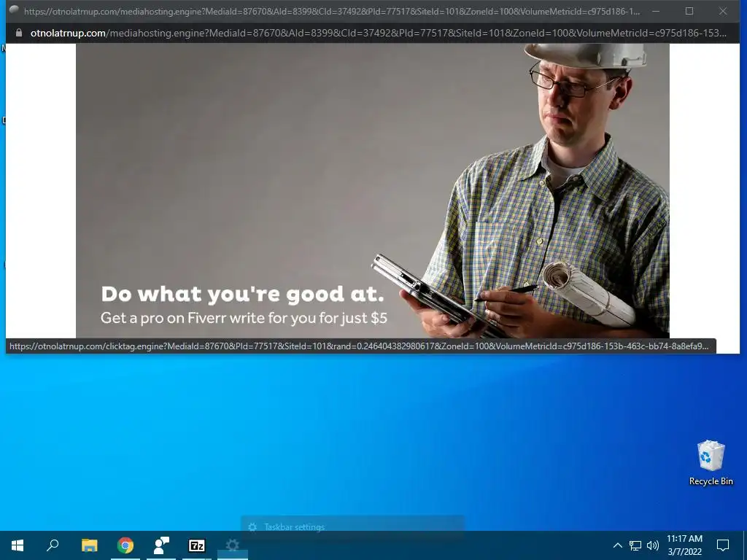Switch to Google Chrome in taskbar
Screen dimensions: 747x560
point(125,545)
